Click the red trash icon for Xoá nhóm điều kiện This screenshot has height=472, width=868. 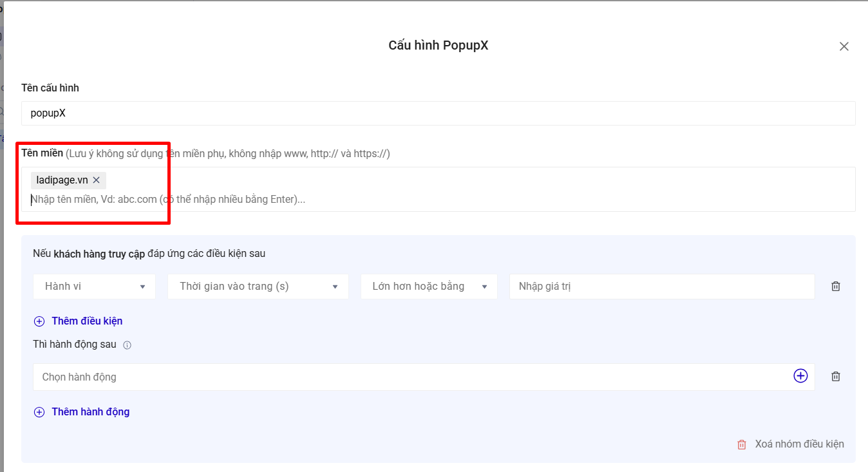(x=742, y=444)
